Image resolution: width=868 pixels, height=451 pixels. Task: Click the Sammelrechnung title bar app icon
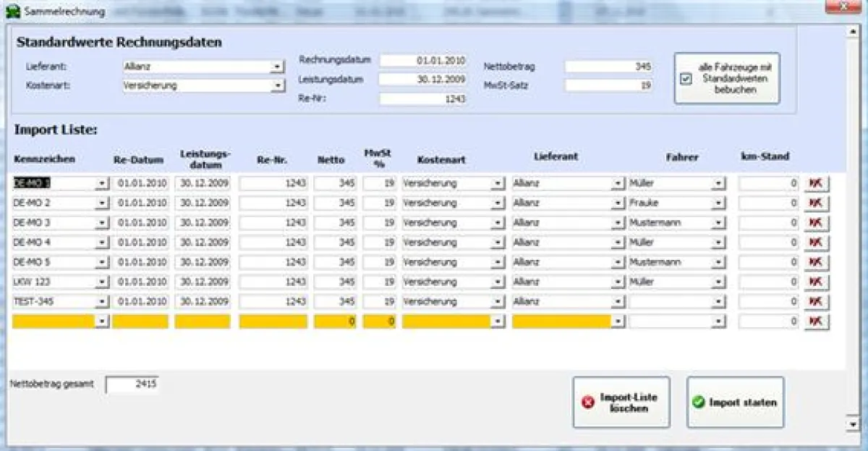point(12,12)
